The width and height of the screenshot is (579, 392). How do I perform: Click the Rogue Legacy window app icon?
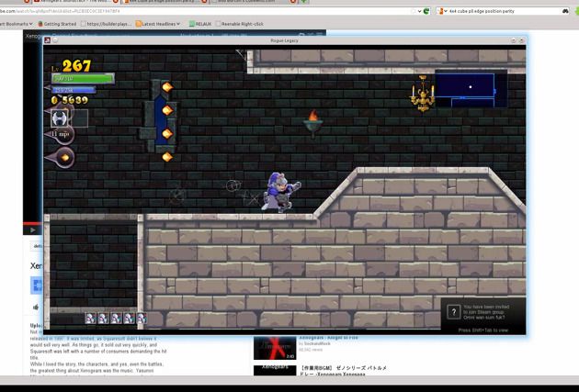[x=47, y=40]
